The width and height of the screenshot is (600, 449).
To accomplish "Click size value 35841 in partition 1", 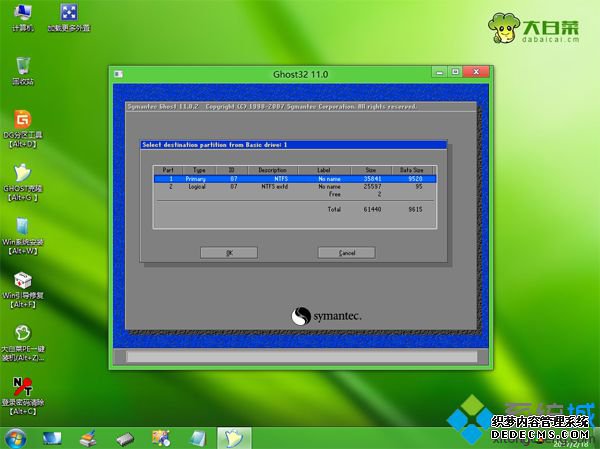I will click(372, 179).
